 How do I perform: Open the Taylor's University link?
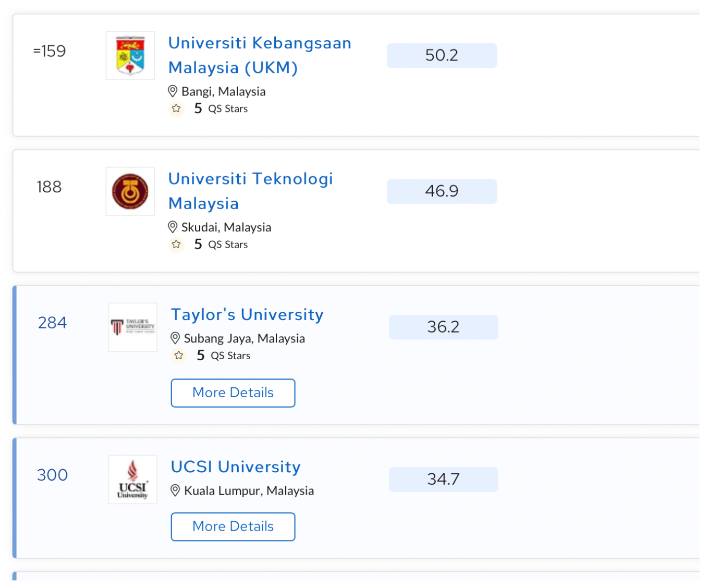(247, 314)
